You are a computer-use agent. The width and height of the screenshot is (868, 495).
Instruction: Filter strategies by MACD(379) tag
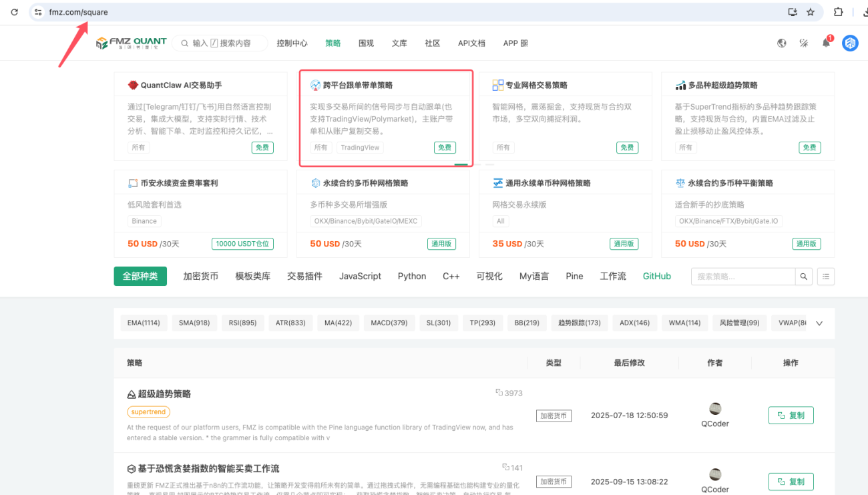tap(389, 323)
